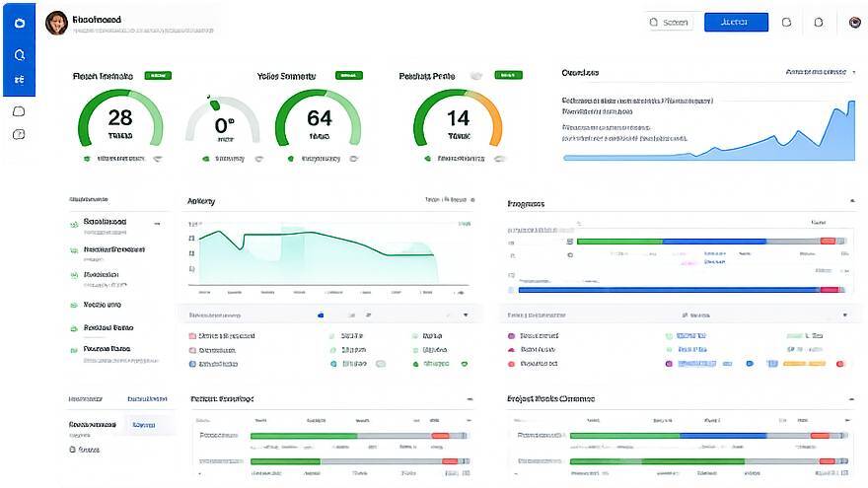
Task: Check the first pink checkbox under the activity chart
Action: click(x=192, y=336)
